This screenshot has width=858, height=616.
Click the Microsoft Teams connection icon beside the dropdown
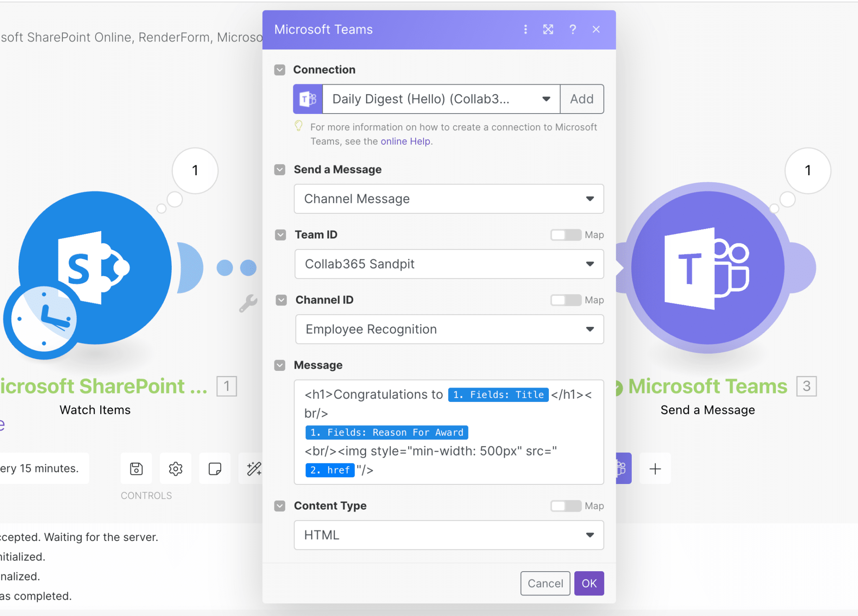308,99
